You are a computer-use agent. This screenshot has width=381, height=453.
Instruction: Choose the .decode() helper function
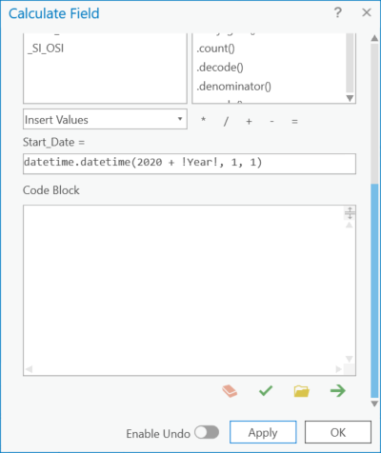click(220, 68)
